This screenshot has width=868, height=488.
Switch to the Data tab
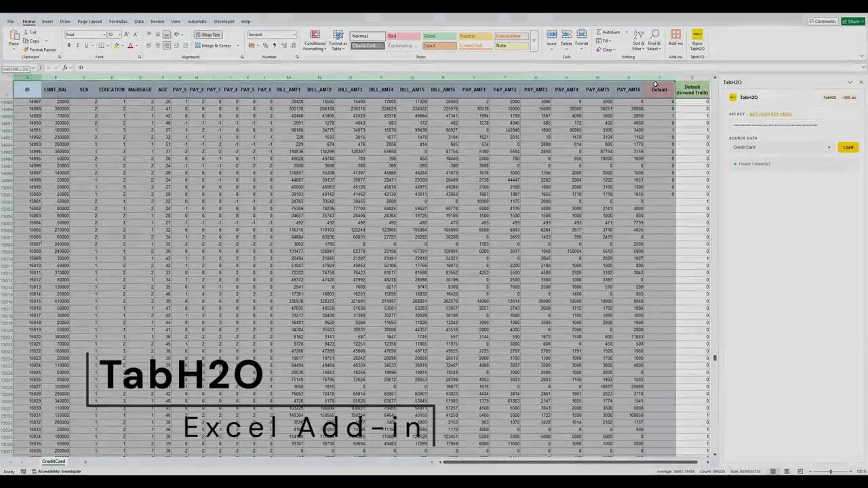pyautogui.click(x=139, y=22)
